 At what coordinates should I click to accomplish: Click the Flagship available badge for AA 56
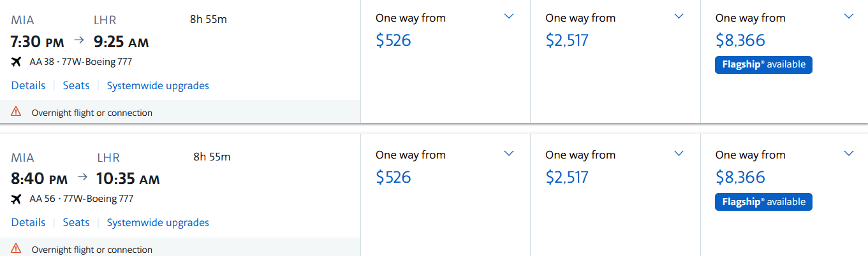pos(763,202)
